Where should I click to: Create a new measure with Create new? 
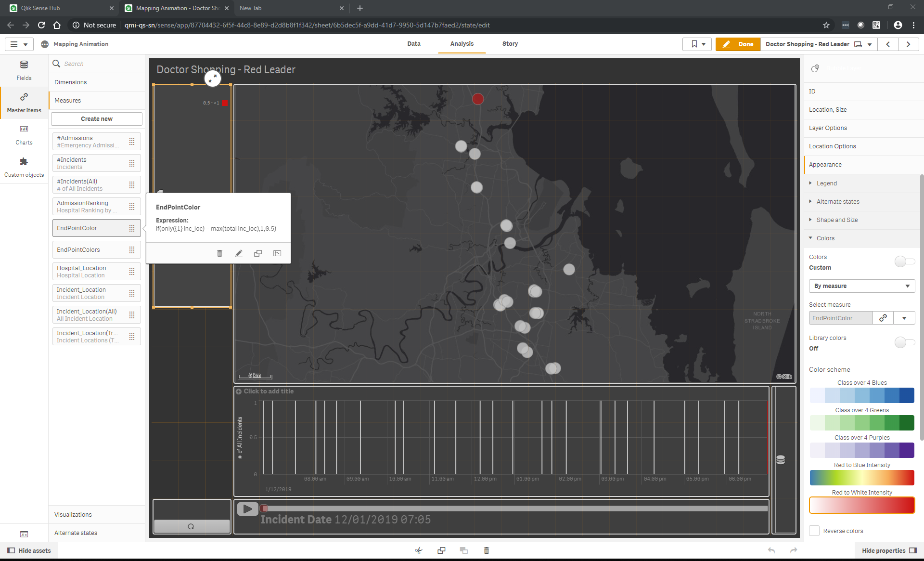(96, 118)
